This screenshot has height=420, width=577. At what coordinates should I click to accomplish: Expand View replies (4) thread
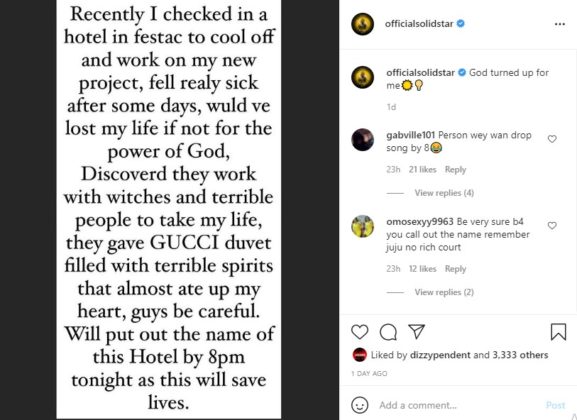point(444,193)
